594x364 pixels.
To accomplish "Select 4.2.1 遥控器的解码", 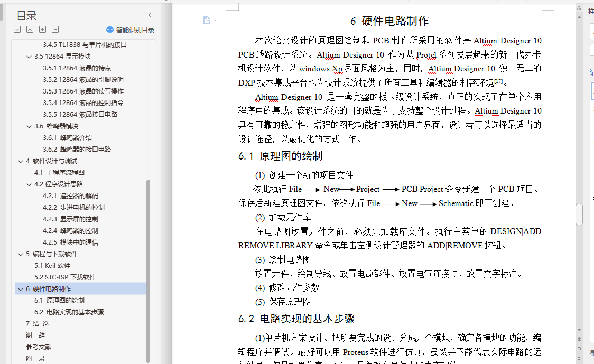I will [x=70, y=196].
